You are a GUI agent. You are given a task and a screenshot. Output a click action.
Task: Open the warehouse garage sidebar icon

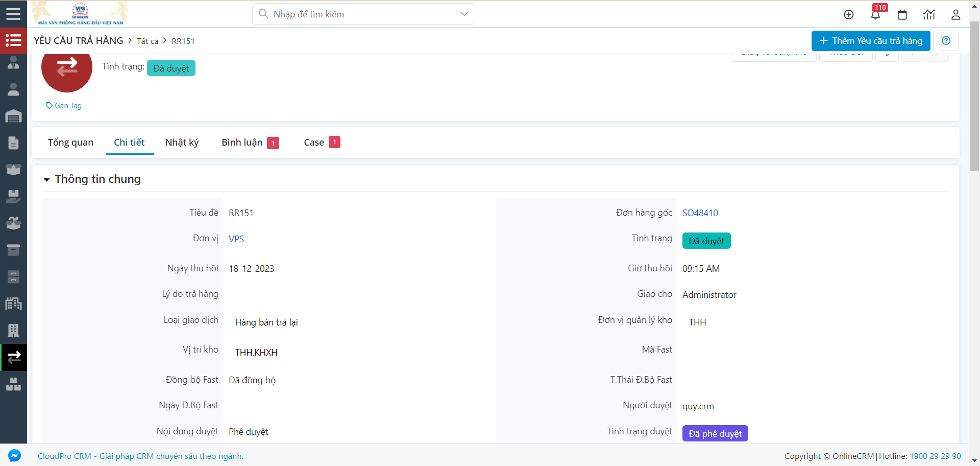coord(13,116)
